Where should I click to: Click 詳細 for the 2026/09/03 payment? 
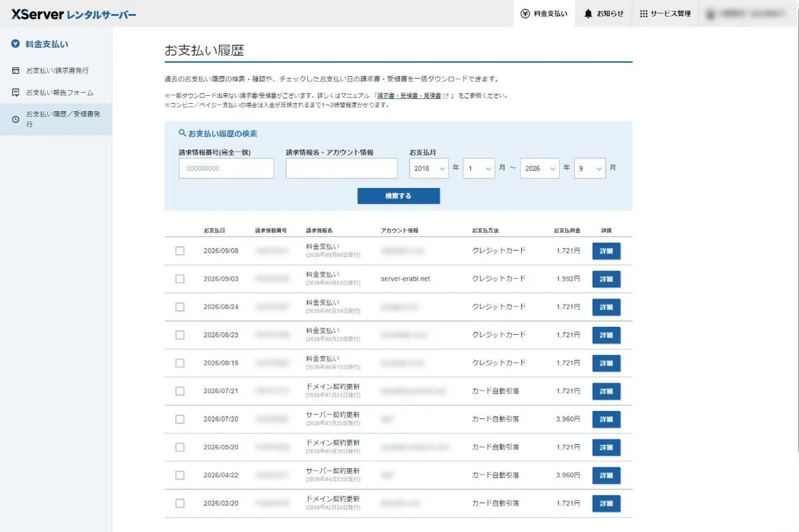(x=606, y=279)
